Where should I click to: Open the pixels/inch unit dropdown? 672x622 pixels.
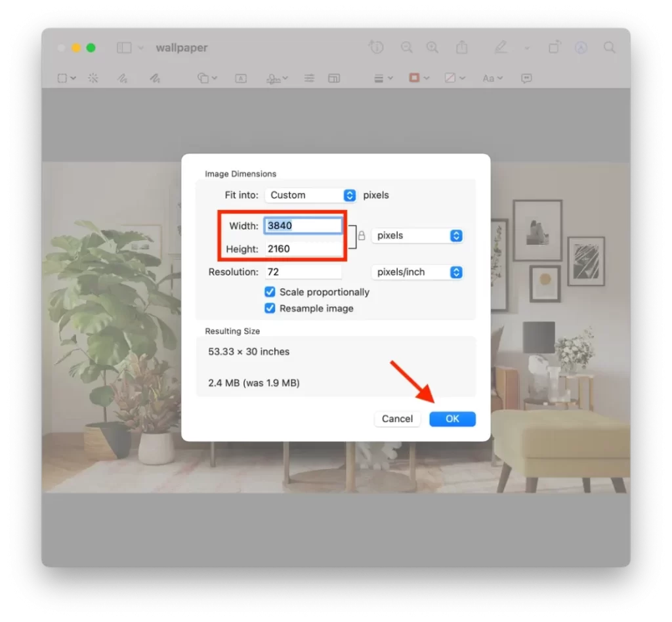coord(417,272)
